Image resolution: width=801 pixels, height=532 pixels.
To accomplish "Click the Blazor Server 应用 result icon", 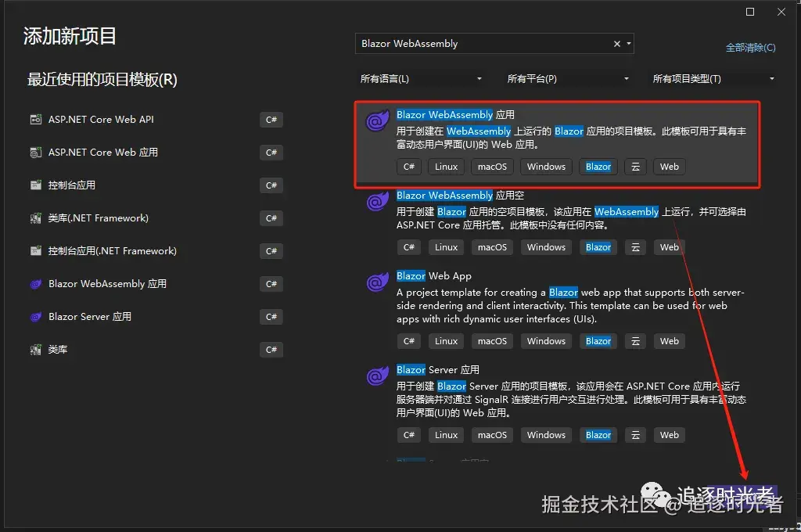I will (x=378, y=376).
